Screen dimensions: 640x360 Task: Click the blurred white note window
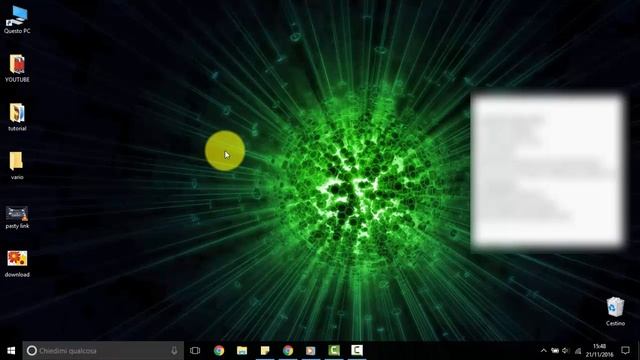coord(547,170)
